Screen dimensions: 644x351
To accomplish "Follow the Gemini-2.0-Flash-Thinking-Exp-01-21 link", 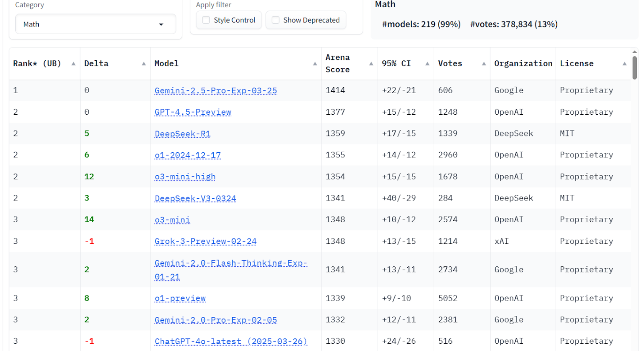I will 231,270.
